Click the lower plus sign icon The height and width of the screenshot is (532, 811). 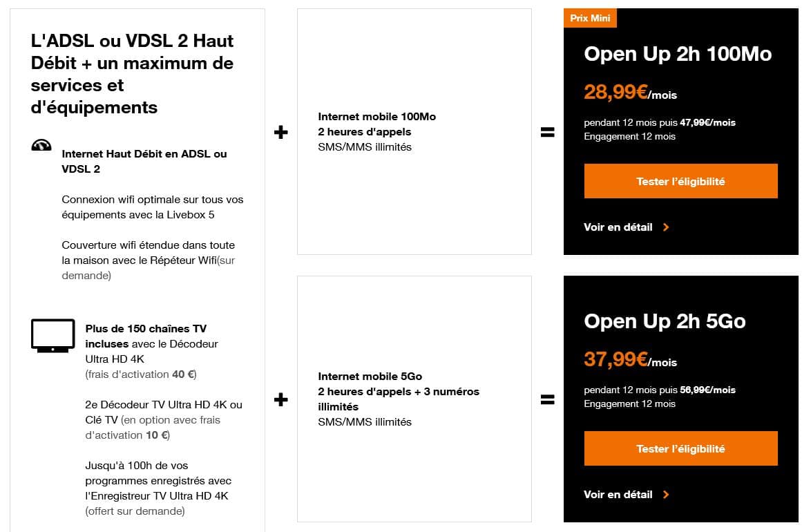280,399
